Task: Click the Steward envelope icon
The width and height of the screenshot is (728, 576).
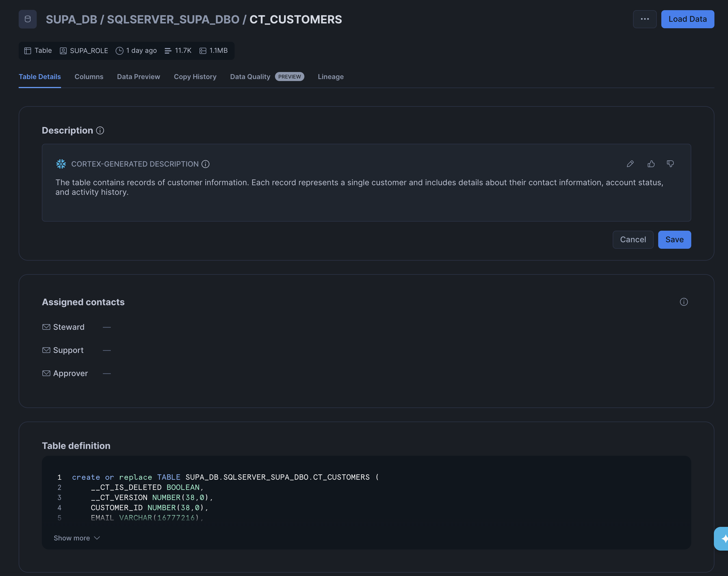Action: pos(46,327)
